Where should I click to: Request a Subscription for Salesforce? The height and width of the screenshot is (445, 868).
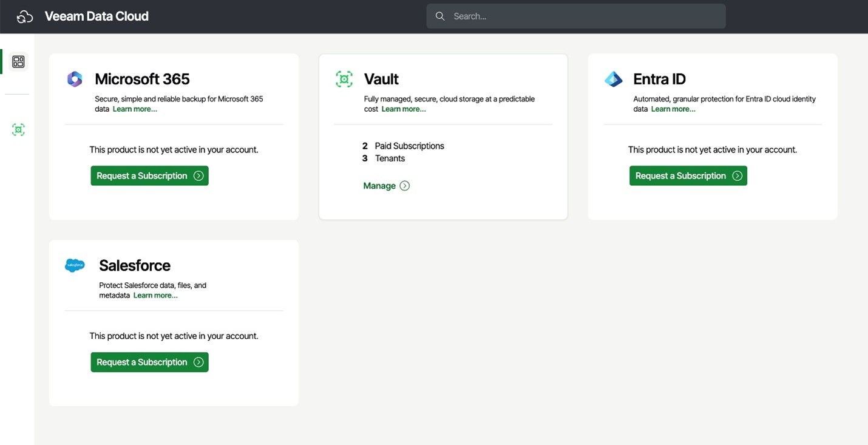150,362
